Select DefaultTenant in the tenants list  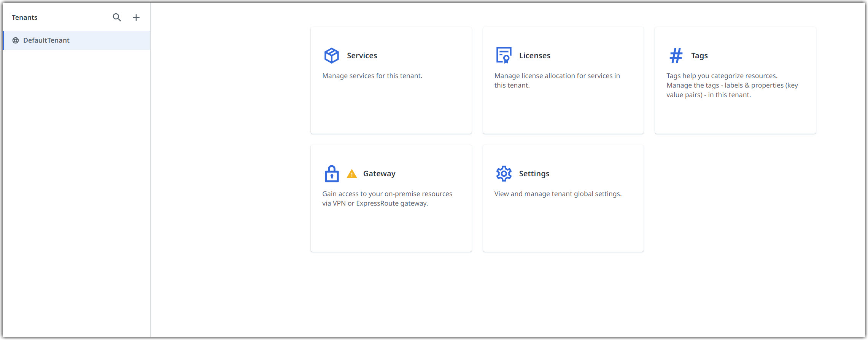(x=46, y=40)
